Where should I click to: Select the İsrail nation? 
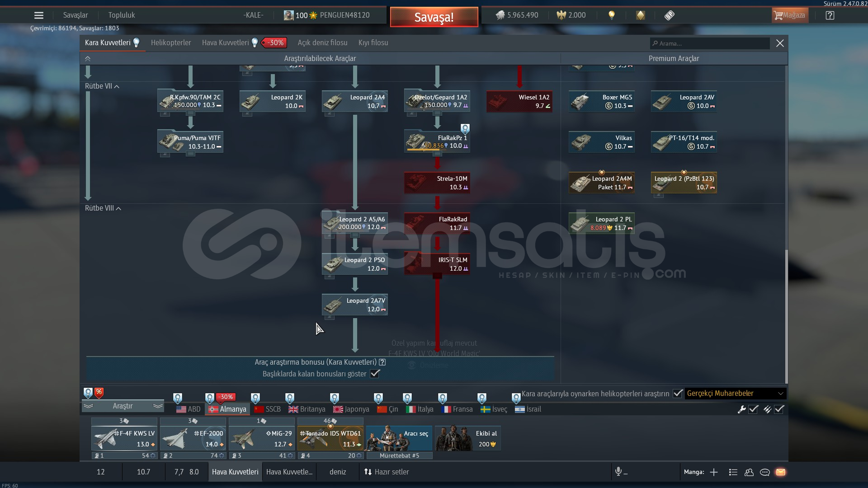528,409
